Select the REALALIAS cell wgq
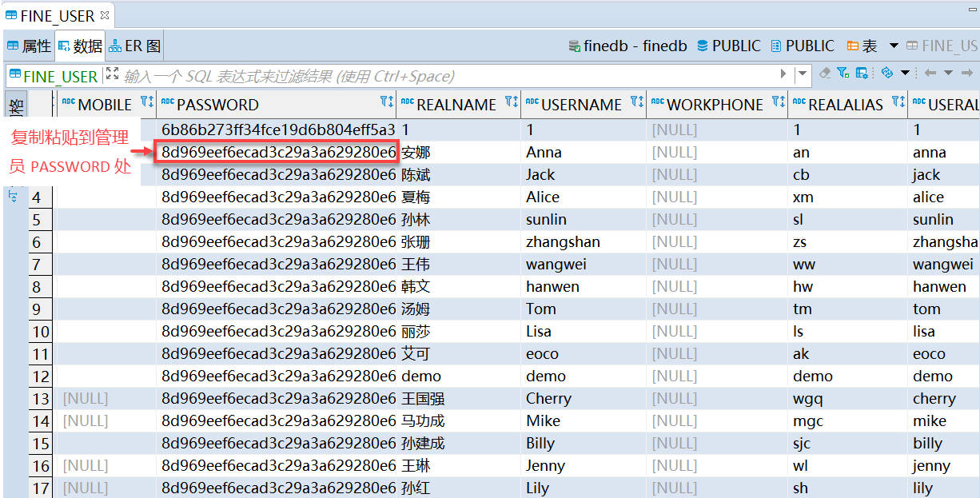This screenshot has width=980, height=498. click(x=848, y=398)
